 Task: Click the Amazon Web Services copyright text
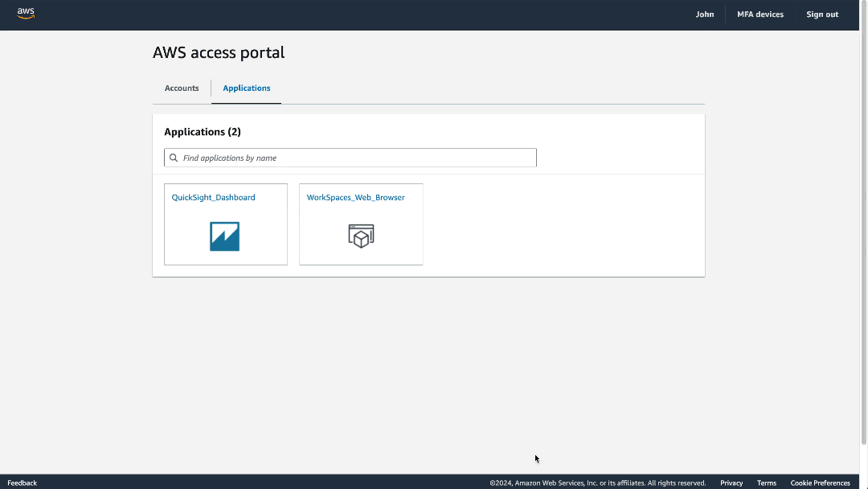point(598,483)
